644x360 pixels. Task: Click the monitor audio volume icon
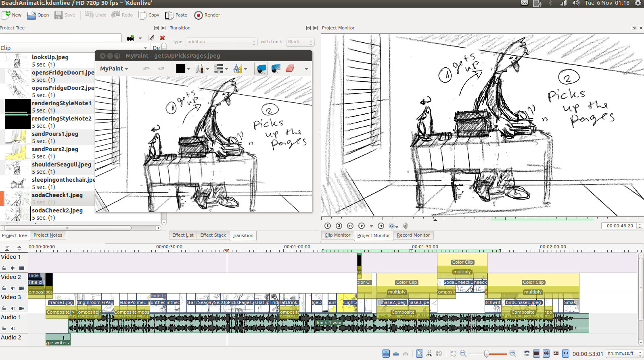point(406,226)
